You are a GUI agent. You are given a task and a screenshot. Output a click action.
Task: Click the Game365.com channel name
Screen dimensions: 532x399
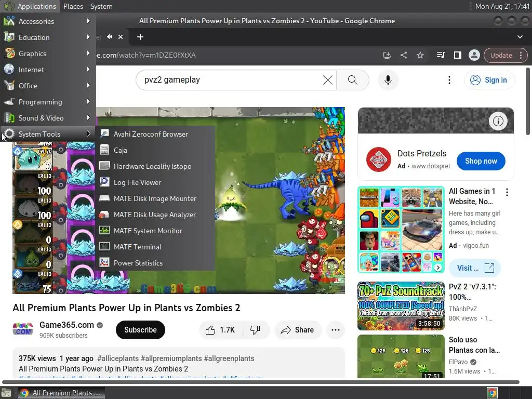66,325
